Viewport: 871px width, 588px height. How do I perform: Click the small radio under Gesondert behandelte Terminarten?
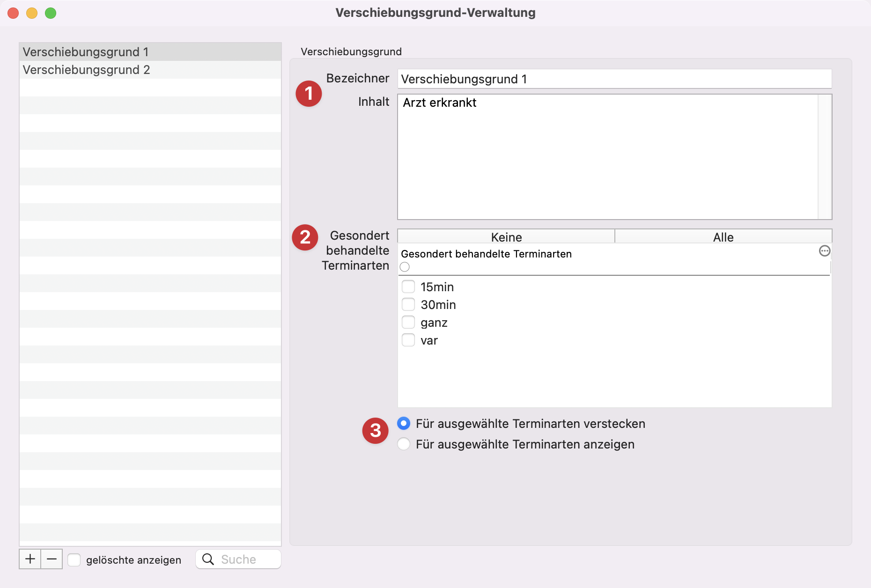(405, 267)
